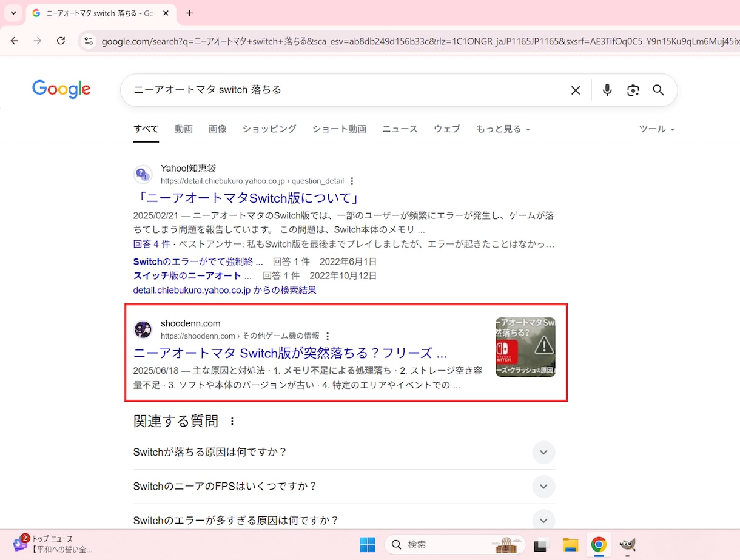740x560 pixels.
Task: Open Windows Start menu
Action: pyautogui.click(x=368, y=545)
